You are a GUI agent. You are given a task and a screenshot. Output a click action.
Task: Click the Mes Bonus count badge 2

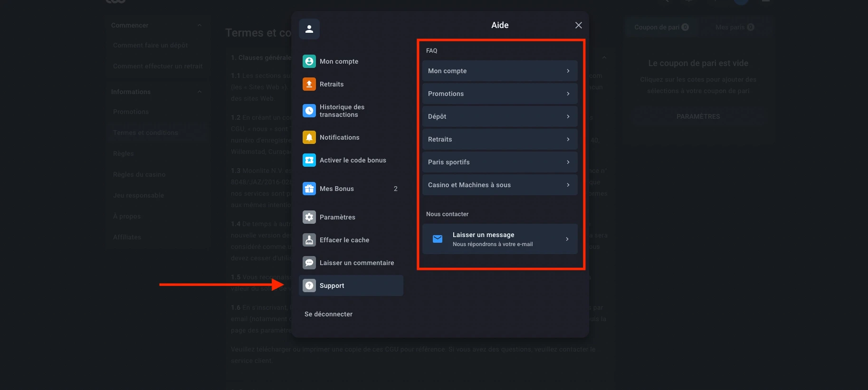pyautogui.click(x=396, y=189)
